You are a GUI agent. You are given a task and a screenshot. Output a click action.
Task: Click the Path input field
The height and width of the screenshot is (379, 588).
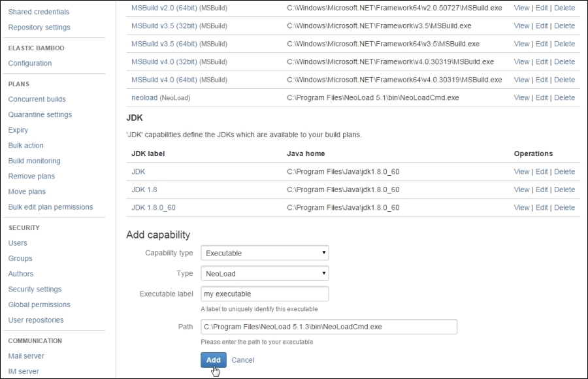329,327
